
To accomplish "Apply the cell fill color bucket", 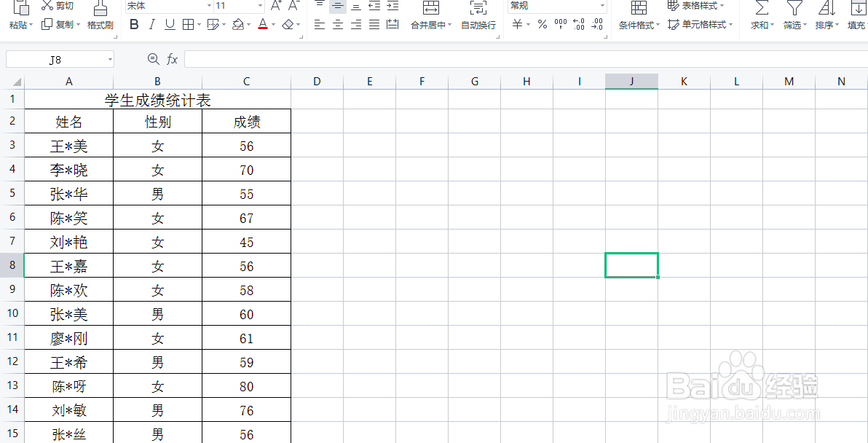I will point(238,24).
